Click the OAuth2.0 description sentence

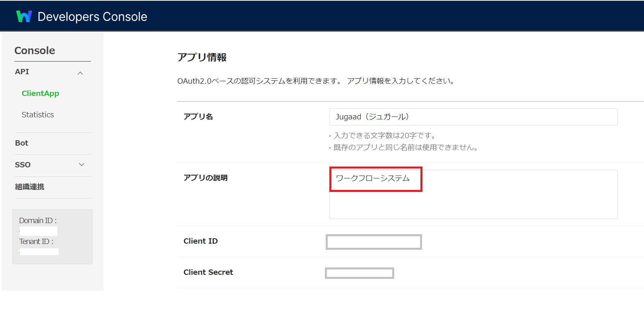click(317, 81)
